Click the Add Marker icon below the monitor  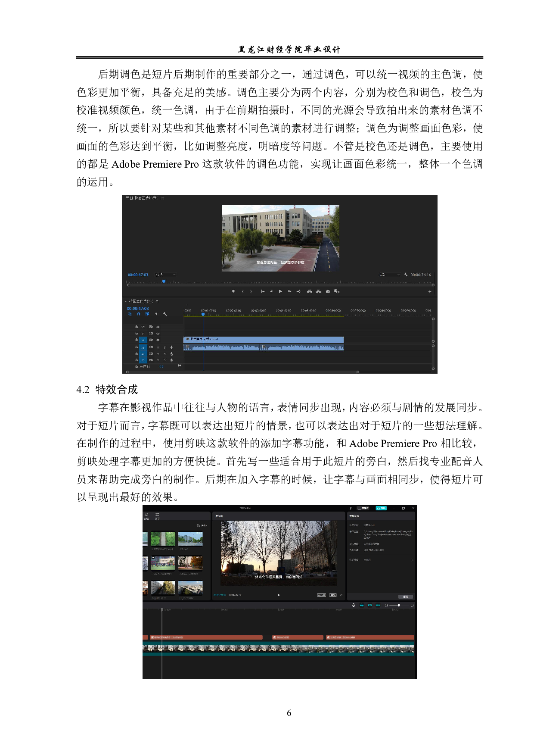(x=233, y=291)
